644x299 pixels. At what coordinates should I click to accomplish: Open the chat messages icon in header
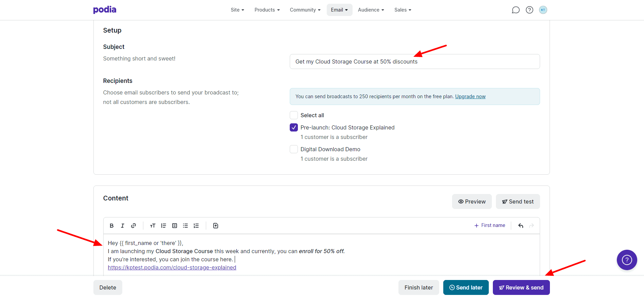(x=516, y=10)
